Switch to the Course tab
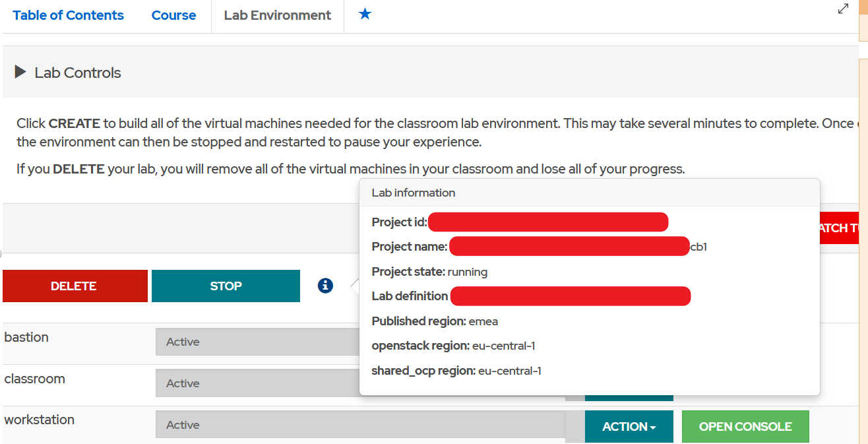 [x=173, y=15]
